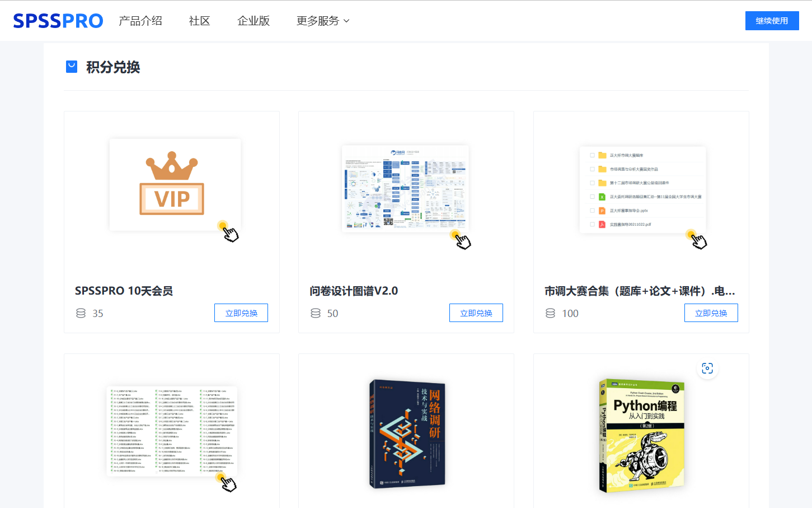Redeem 问卷设计图谱V2.0 with 立即兑换
Image resolution: width=812 pixels, height=508 pixels.
(x=476, y=313)
